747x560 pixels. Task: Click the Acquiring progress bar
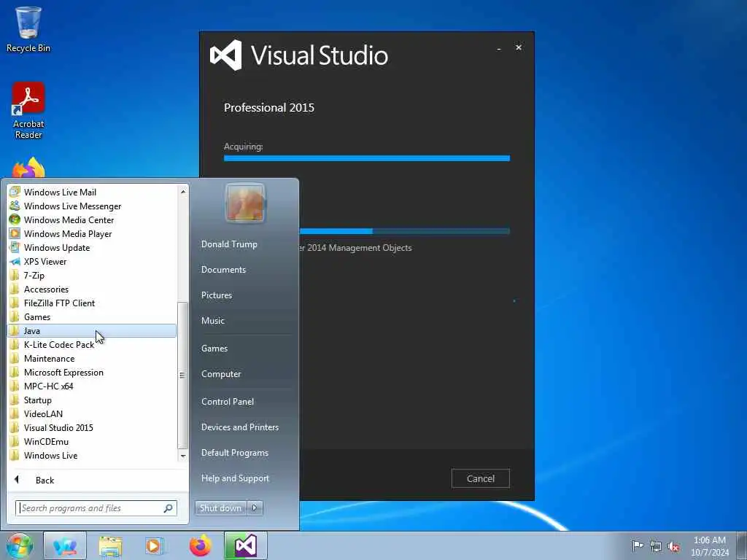[367, 158]
